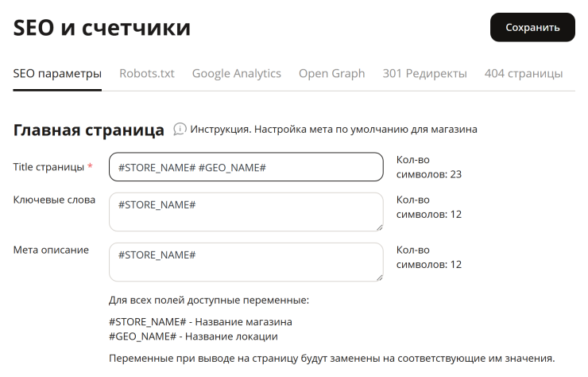Click into the Ключевые слова textarea
Viewport: 588px width, 377px height.
click(246, 212)
